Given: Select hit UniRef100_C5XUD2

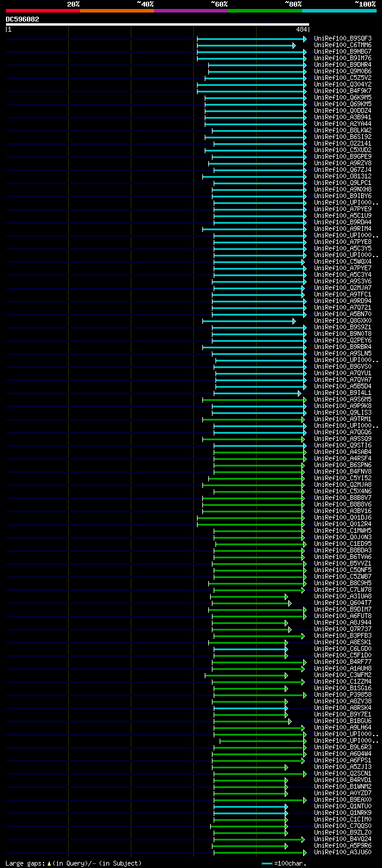Looking at the screenshot, I should click(343, 150).
